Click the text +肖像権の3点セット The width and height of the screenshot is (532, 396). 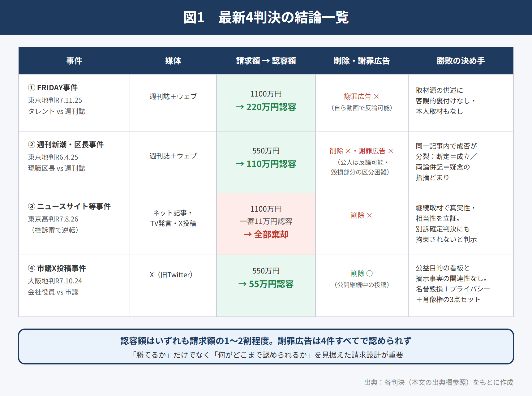point(448,299)
